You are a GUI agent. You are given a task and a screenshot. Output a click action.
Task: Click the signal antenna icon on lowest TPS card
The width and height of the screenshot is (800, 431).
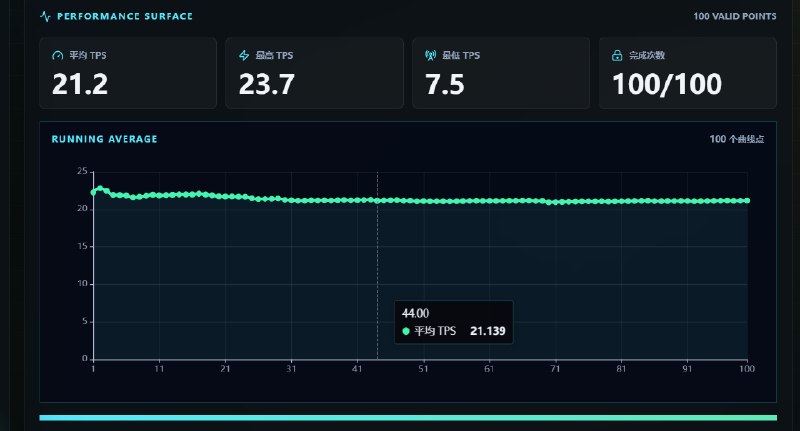[x=431, y=55]
